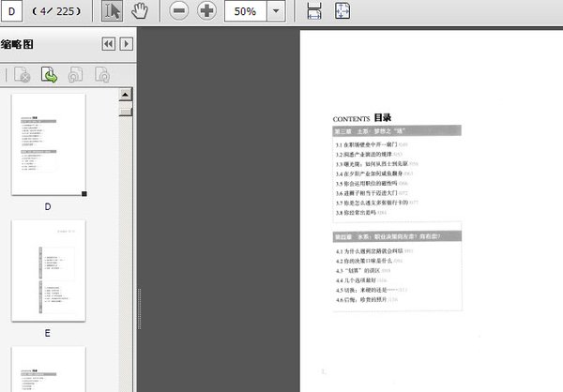The width and height of the screenshot is (563, 392).
Task: Click the delete page icon
Action: 22,75
